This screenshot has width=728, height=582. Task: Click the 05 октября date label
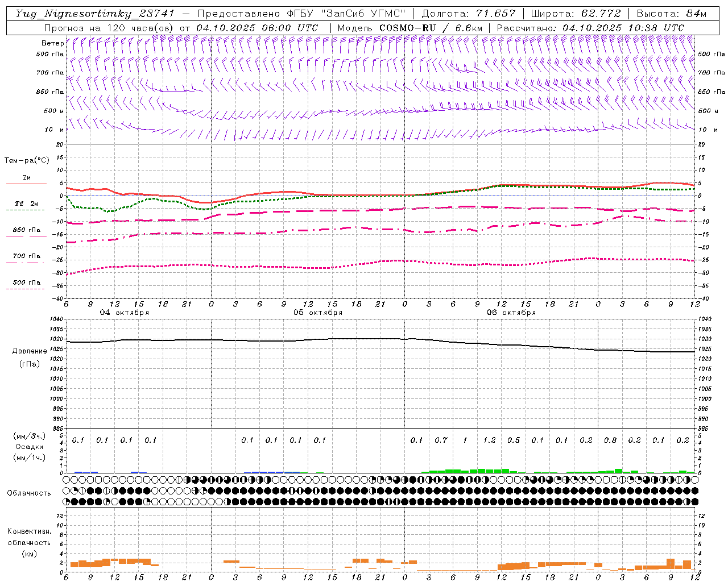point(318,313)
